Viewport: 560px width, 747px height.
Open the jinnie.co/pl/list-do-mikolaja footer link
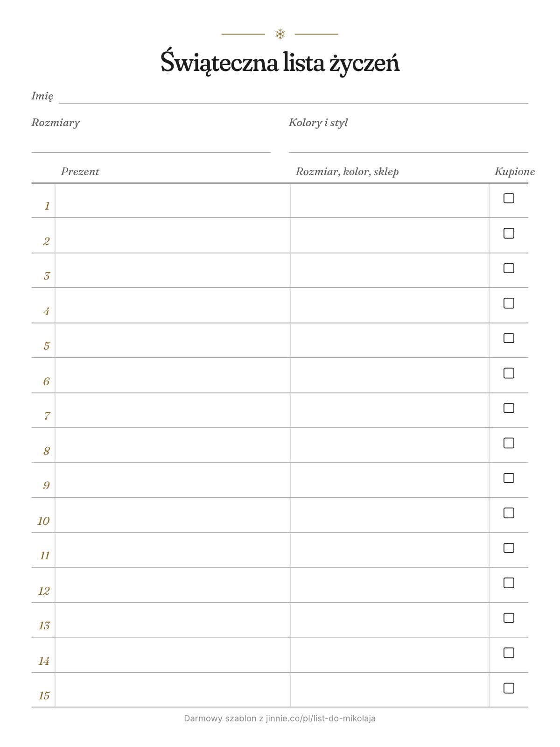tap(321, 719)
